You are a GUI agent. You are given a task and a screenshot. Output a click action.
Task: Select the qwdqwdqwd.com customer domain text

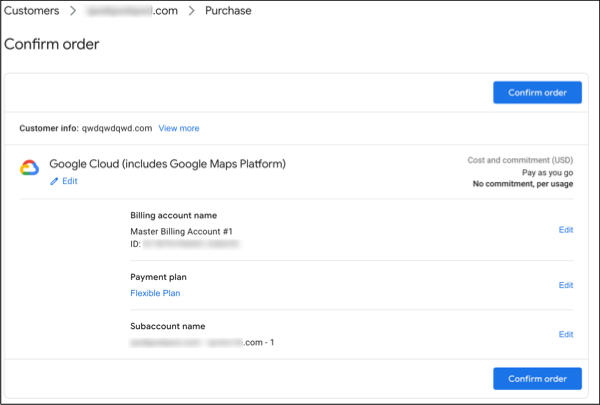[x=117, y=128]
